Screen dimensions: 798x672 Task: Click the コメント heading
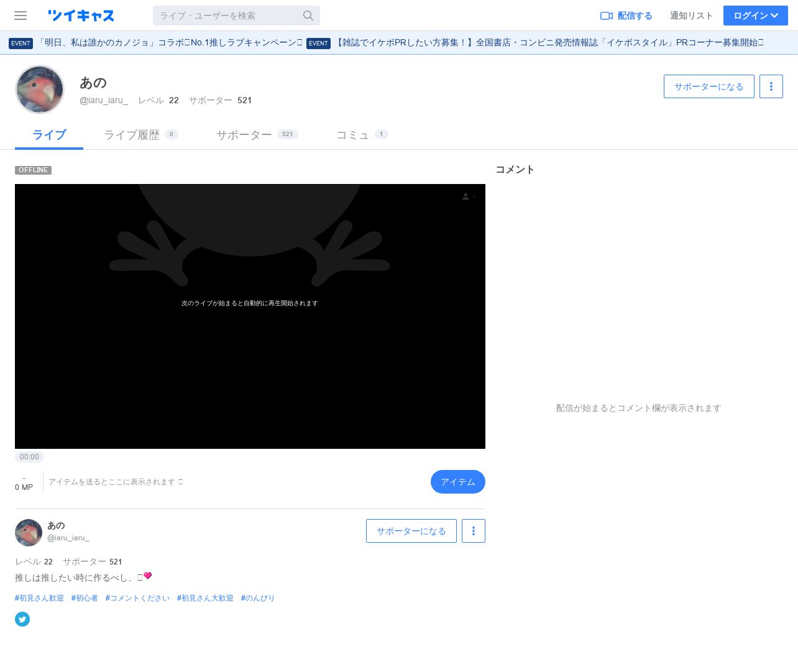coord(515,170)
